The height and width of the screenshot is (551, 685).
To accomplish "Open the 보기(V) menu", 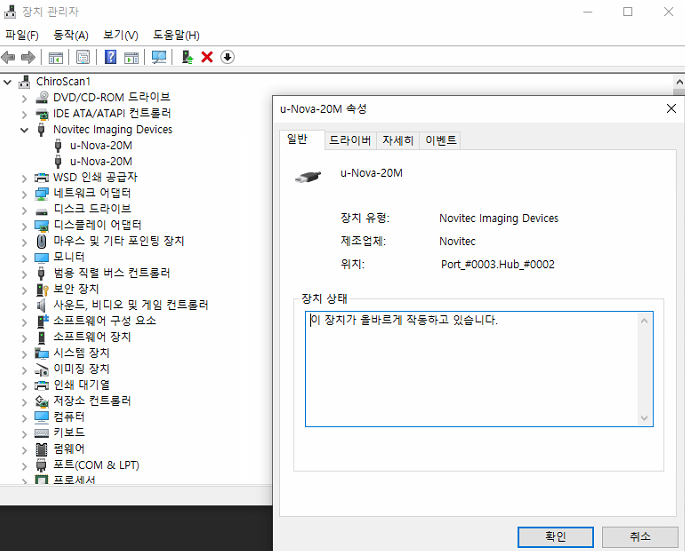I will [x=120, y=35].
